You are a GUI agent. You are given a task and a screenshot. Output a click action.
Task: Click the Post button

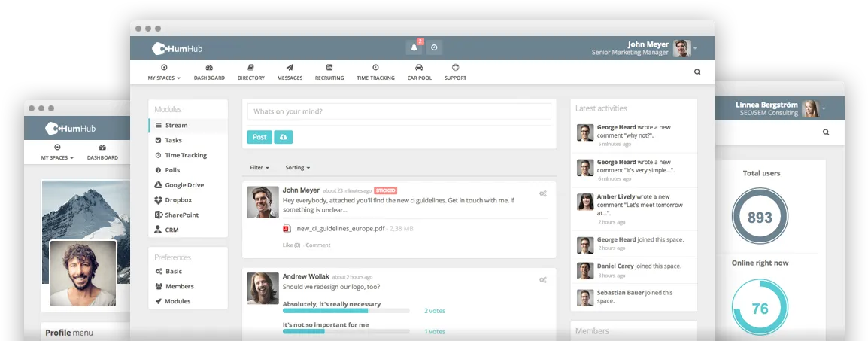point(259,137)
